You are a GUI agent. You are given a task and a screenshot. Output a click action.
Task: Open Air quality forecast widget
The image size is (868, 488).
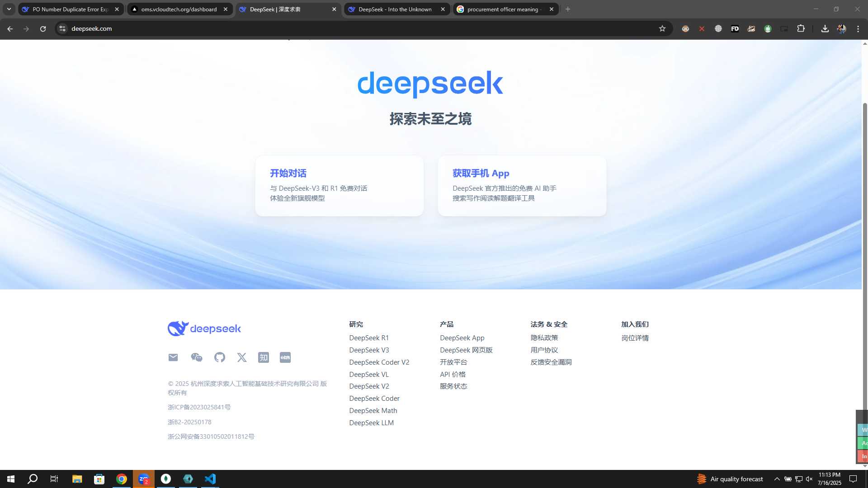click(730, 479)
